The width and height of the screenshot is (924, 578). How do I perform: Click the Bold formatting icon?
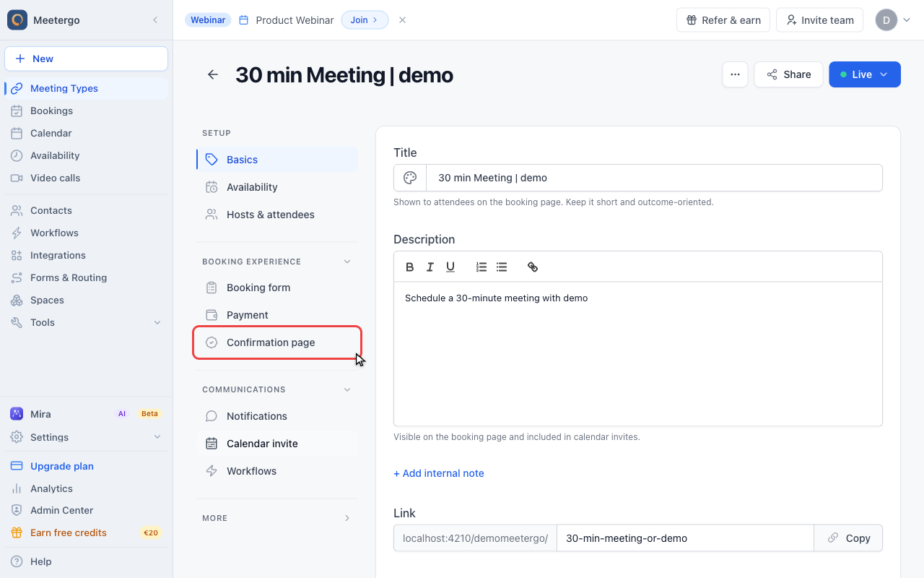[x=409, y=267]
